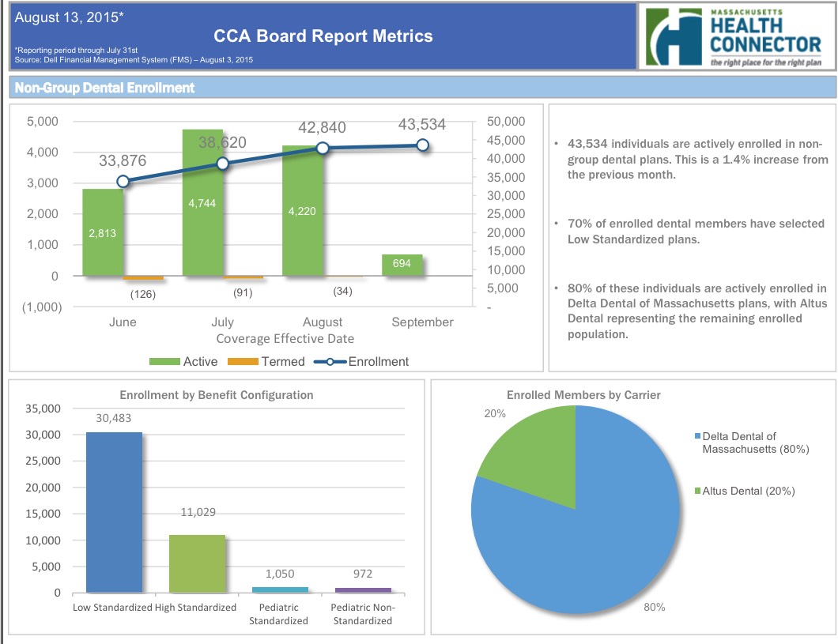The image size is (838, 644).
Task: Select the blue Delta Dental legend square
Action: (697, 437)
